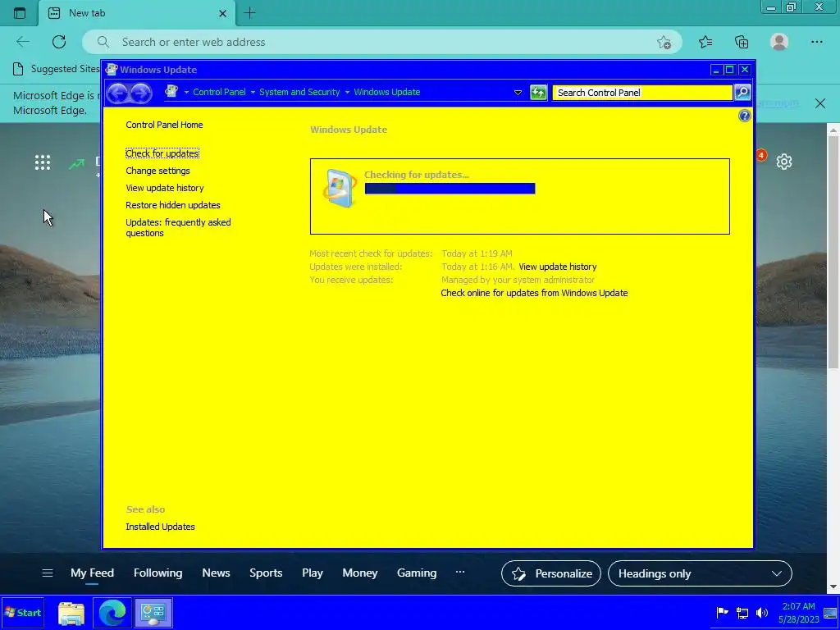840x630 pixels.
Task: Show more feed categories ellipsis
Action: click(x=459, y=572)
